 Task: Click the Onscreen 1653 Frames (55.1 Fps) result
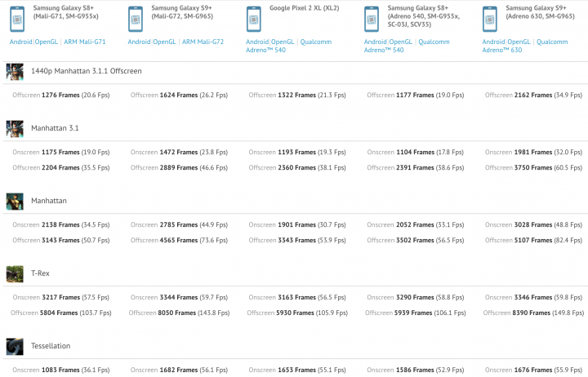(x=297, y=370)
